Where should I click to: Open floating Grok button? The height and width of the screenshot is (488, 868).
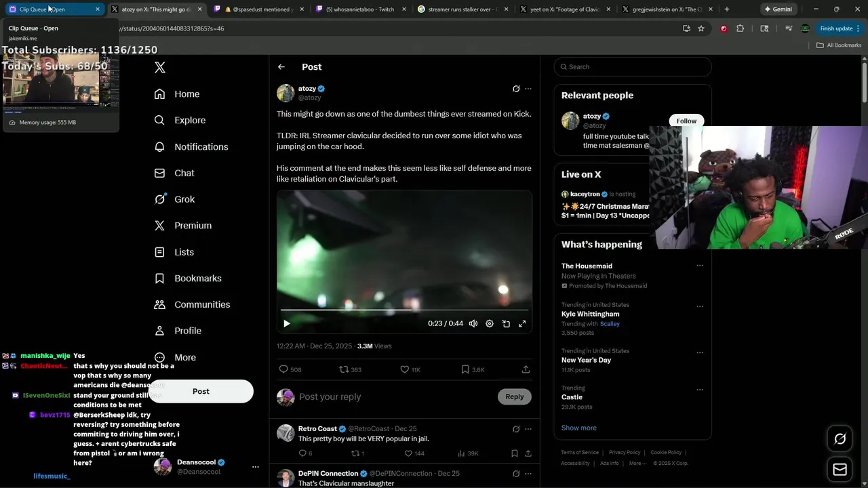(x=840, y=439)
